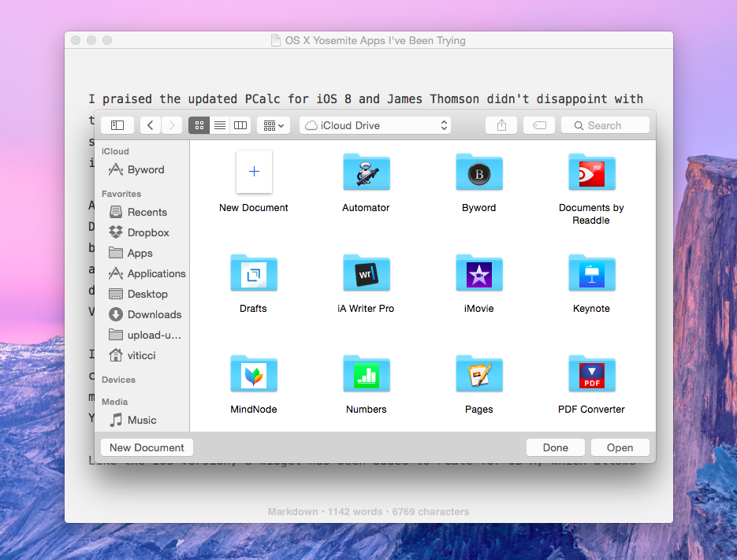Viewport: 737px width, 560px height.
Task: Open the Numbers folder icon
Action: click(x=367, y=374)
